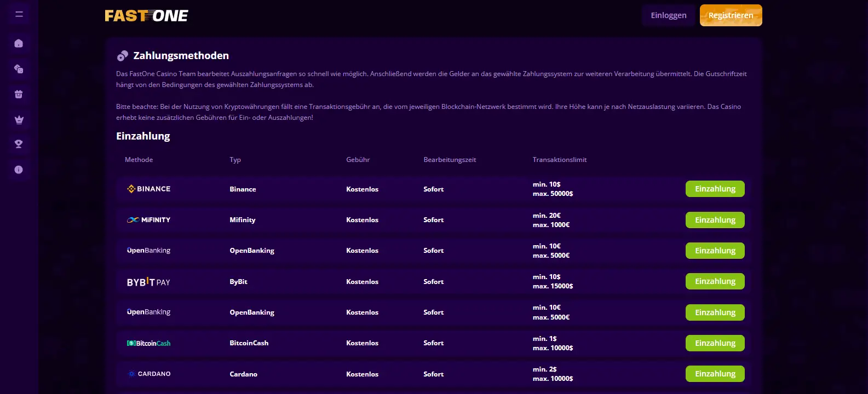Click the Mifinity type cell
868x394 pixels.
point(243,220)
